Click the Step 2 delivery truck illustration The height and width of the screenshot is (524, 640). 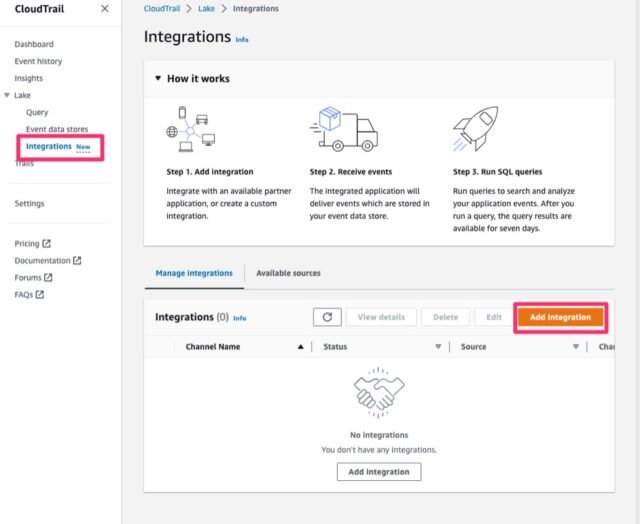point(344,129)
